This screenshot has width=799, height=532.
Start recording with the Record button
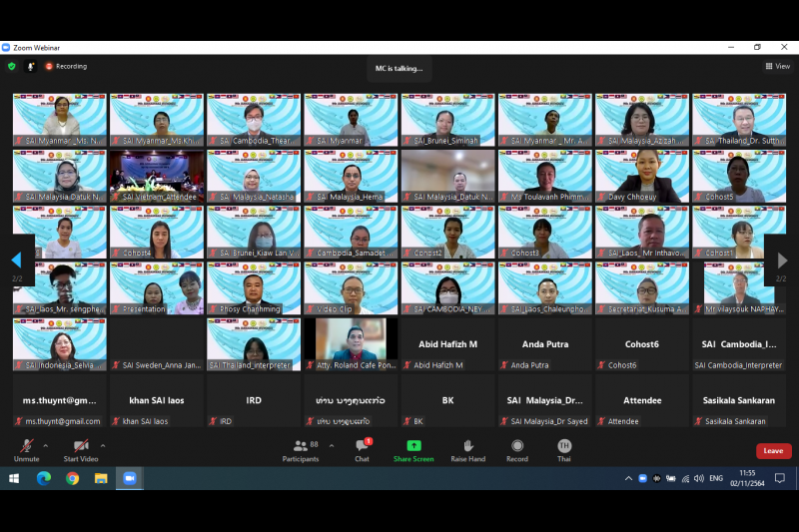click(517, 446)
